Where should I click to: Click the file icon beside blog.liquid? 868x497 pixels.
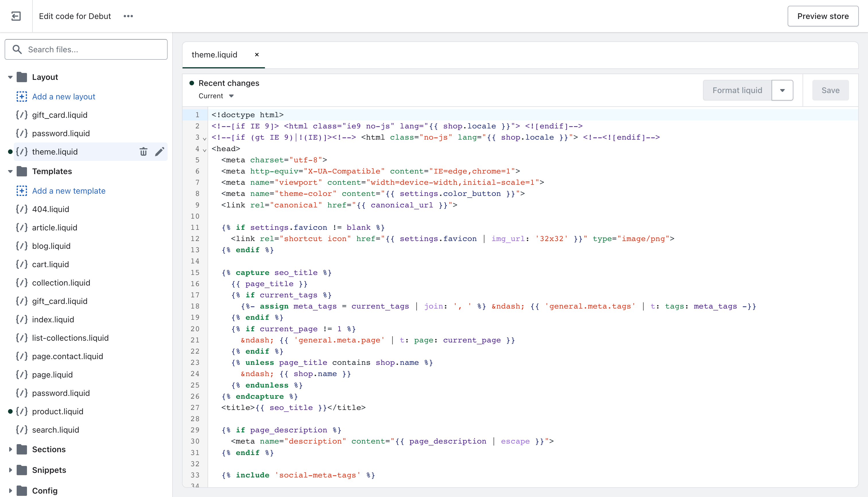(22, 246)
